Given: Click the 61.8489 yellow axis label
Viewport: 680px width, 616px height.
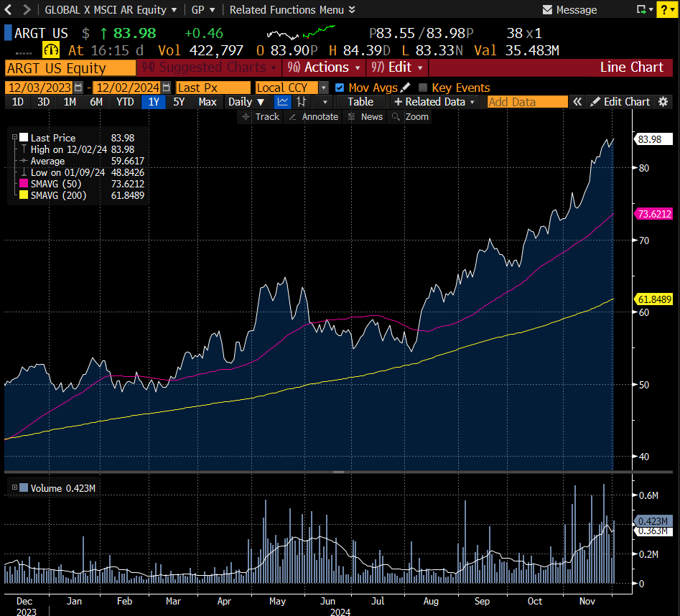Looking at the screenshot, I should [x=654, y=299].
